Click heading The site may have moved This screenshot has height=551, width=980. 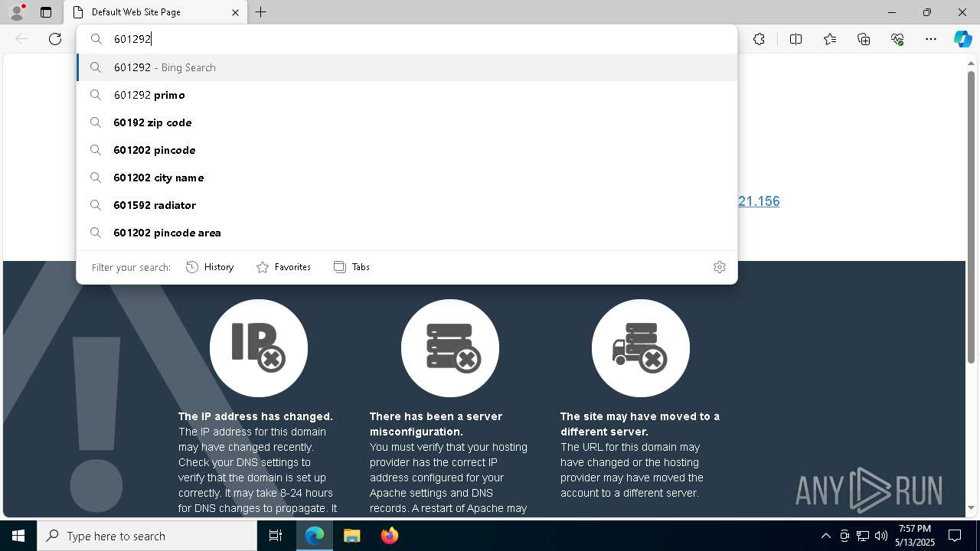(640, 424)
